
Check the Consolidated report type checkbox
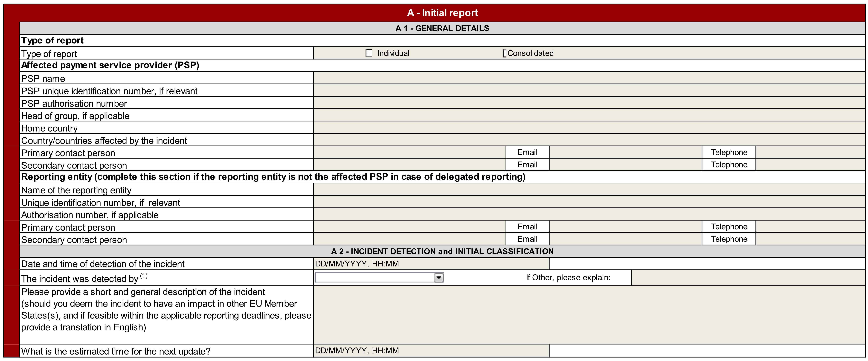tap(505, 53)
